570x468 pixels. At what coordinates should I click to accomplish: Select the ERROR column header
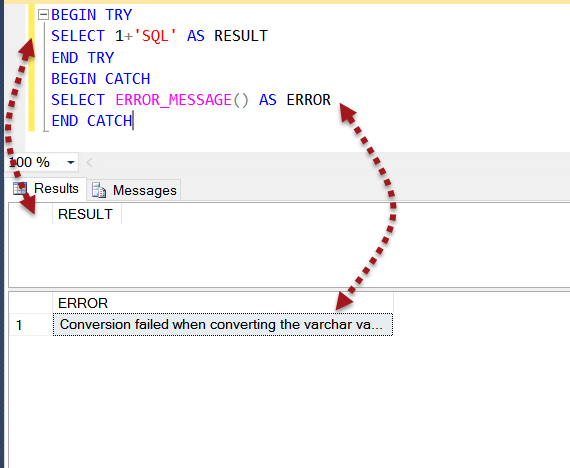point(223,303)
